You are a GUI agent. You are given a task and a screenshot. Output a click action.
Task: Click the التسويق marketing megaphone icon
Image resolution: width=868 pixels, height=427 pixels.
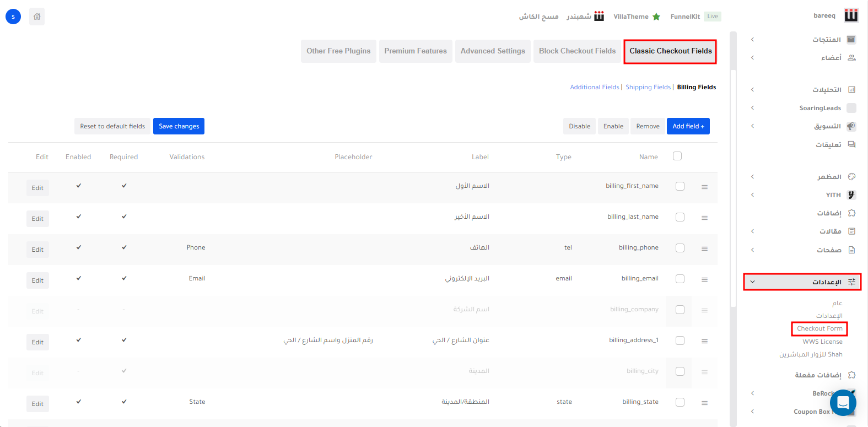(851, 126)
